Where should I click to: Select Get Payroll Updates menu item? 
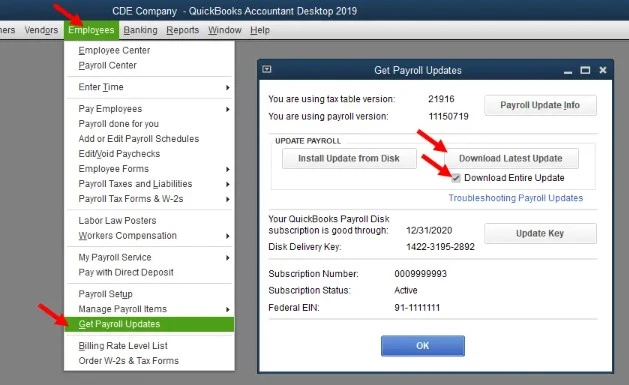tap(149, 324)
